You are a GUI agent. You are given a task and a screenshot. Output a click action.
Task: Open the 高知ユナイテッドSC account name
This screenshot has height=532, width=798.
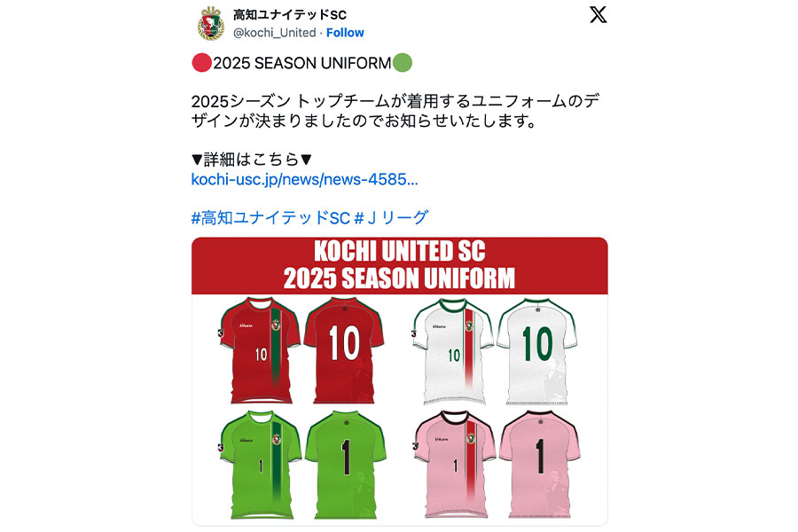[290, 15]
